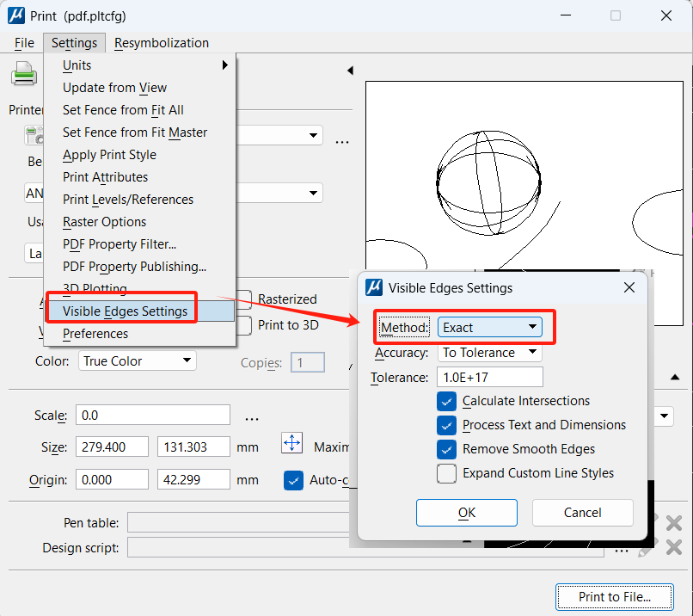
Task: Uncheck Calculate Intersections
Action: click(446, 401)
